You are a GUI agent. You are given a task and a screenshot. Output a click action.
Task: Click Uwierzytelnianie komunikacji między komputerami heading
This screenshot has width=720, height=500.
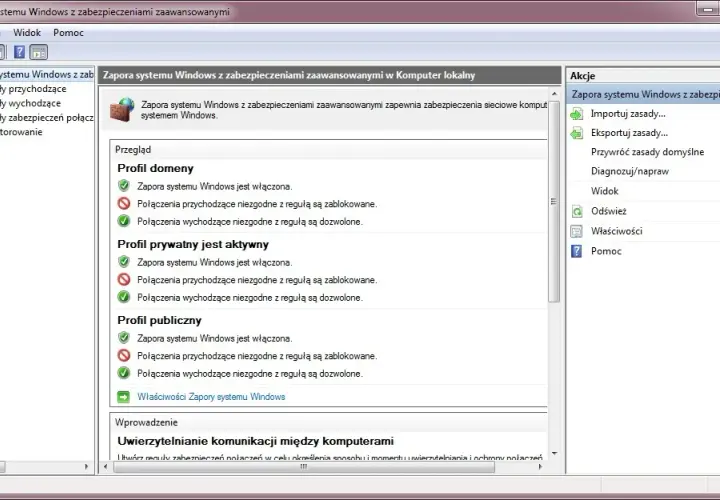[x=255, y=441]
